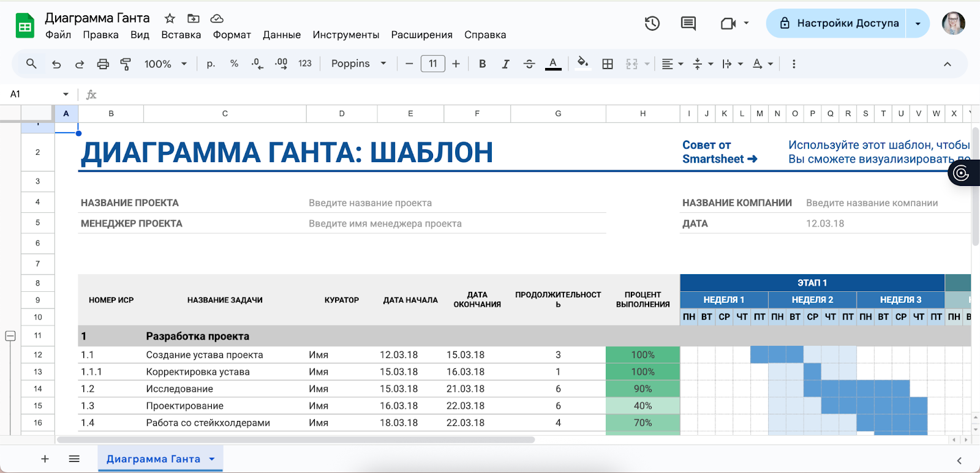Image resolution: width=980 pixels, height=473 pixels.
Task: Open version history clock icon
Action: coord(652,23)
